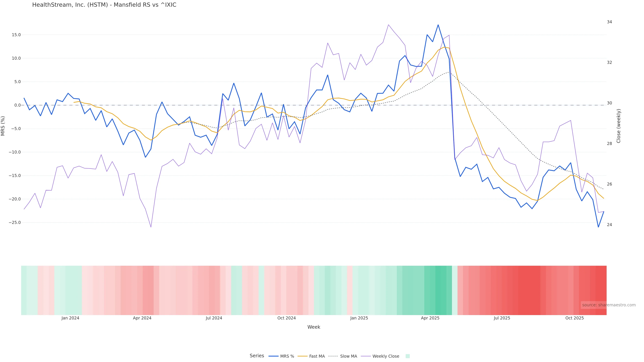Image resolution: width=644 pixels, height=362 pixels.
Task: Click the "Week" x-axis title
Action: [314, 327]
